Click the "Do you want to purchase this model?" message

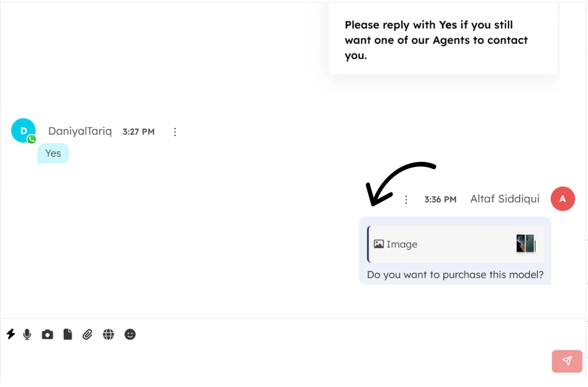[x=455, y=275]
